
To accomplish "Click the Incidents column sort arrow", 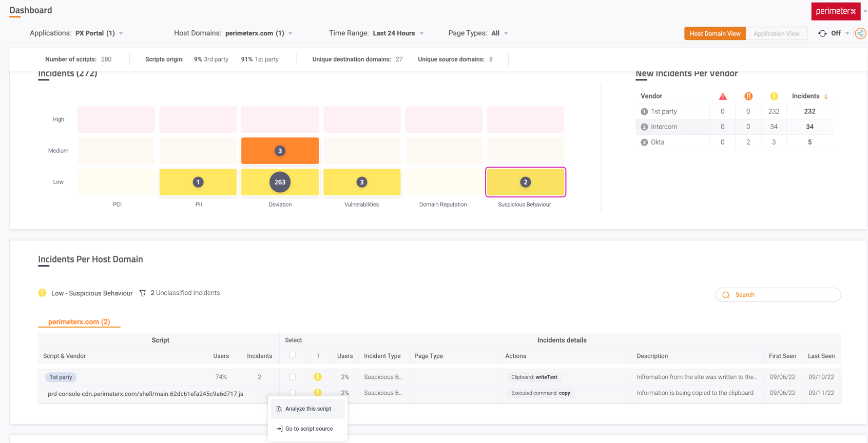I will tap(826, 96).
